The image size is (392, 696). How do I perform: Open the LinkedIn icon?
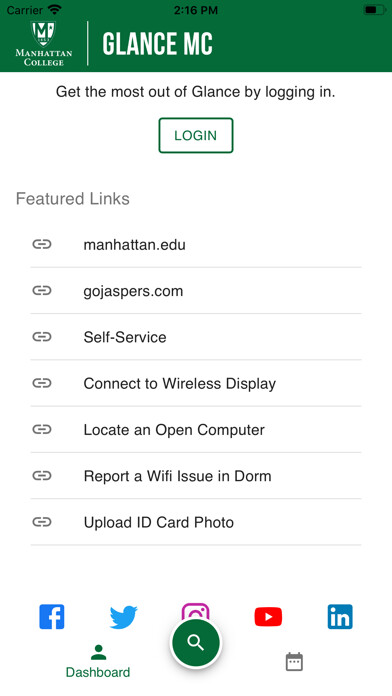[x=340, y=617]
